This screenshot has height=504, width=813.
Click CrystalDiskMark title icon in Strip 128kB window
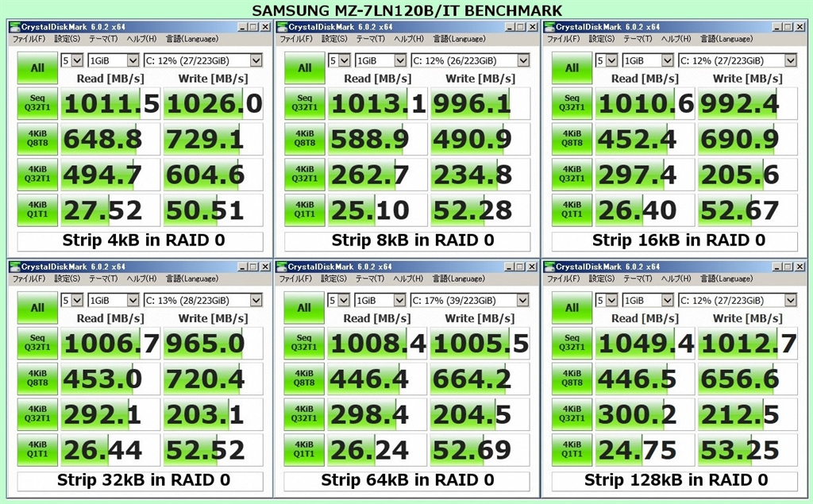tap(549, 267)
